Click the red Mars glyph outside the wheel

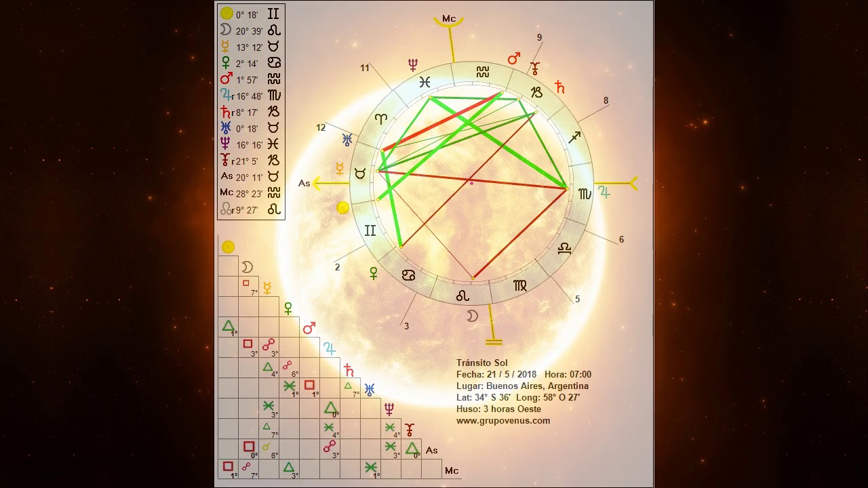[514, 58]
